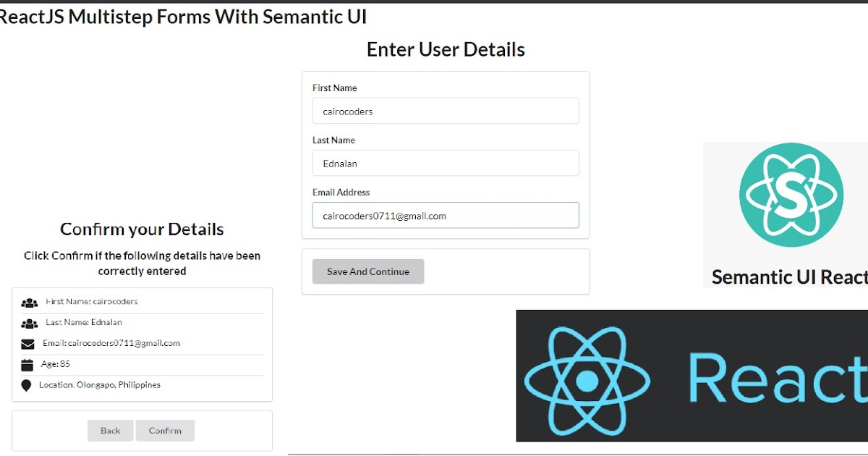Click the Semantic UI React caption text
Image resolution: width=868 pixels, height=456 pixels.
click(788, 276)
